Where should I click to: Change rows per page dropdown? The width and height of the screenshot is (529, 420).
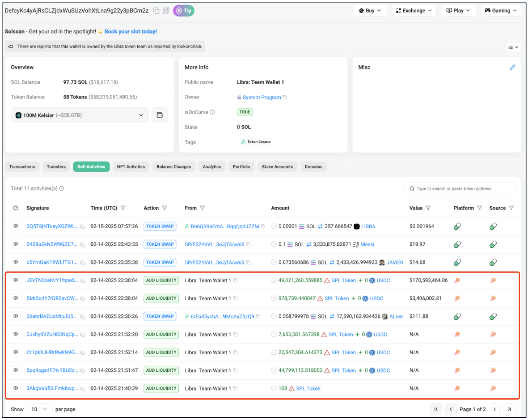tap(39, 409)
